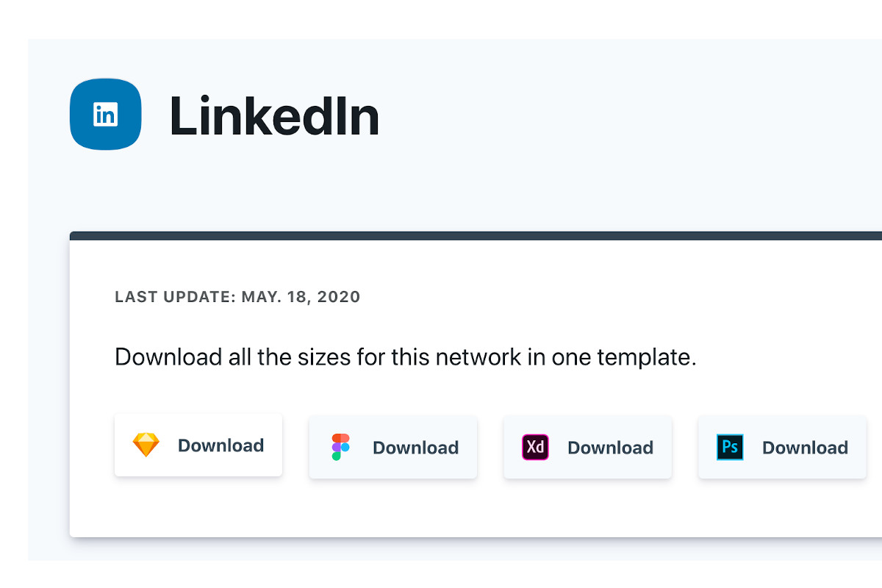The image size is (882, 588).
Task: Click the "Download" label beside the Ps icon
Action: (805, 448)
